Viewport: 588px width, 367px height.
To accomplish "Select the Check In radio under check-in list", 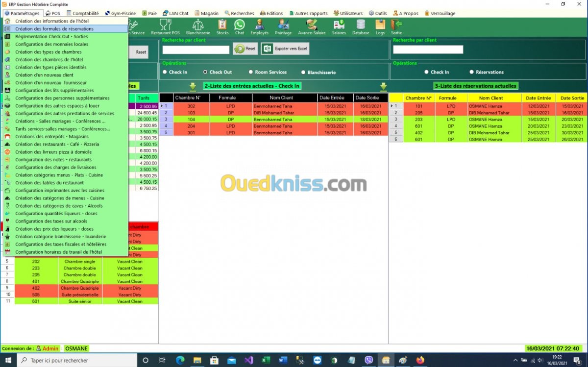I will point(175,72).
